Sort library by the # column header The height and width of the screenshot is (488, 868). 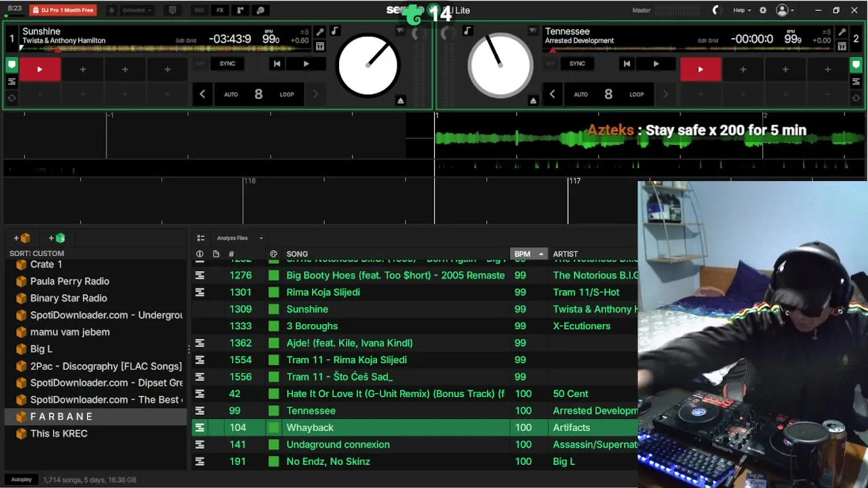point(231,254)
